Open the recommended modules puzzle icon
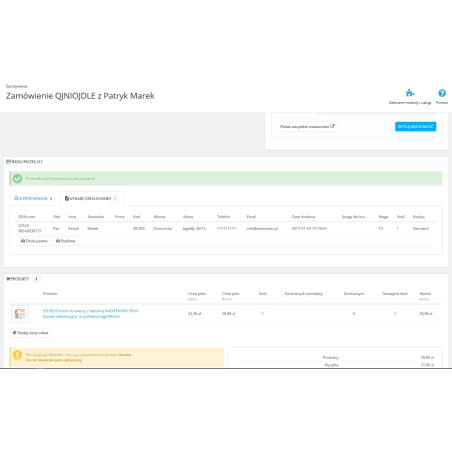The height and width of the screenshot is (452, 452). (410, 93)
